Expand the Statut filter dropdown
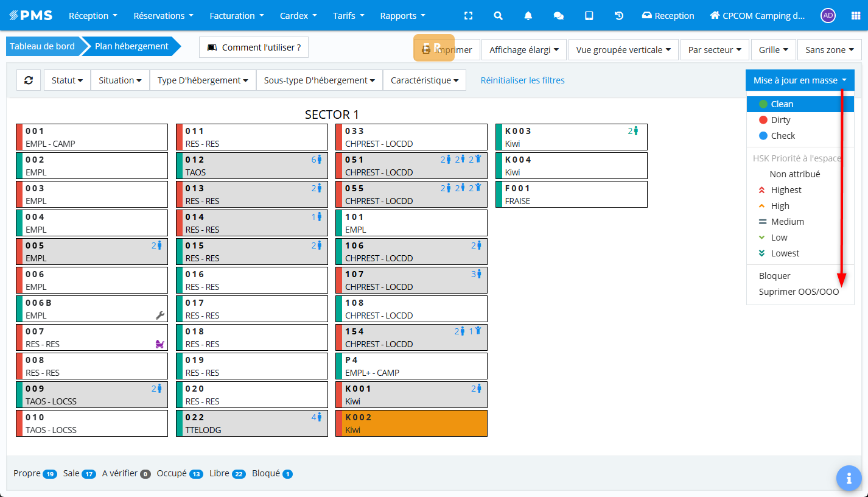 pos(67,80)
